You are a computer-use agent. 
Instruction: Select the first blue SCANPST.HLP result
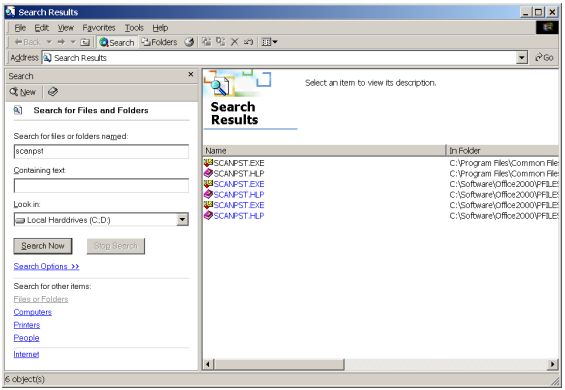(x=239, y=195)
